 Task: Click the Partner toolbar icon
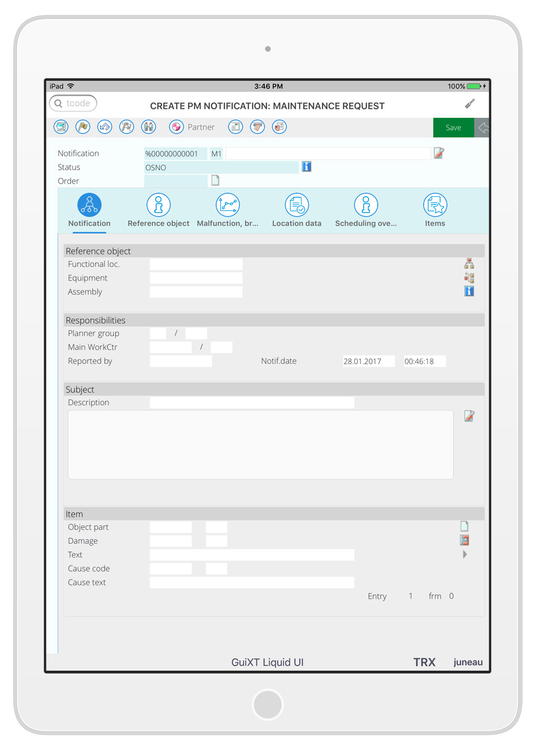[x=177, y=127]
